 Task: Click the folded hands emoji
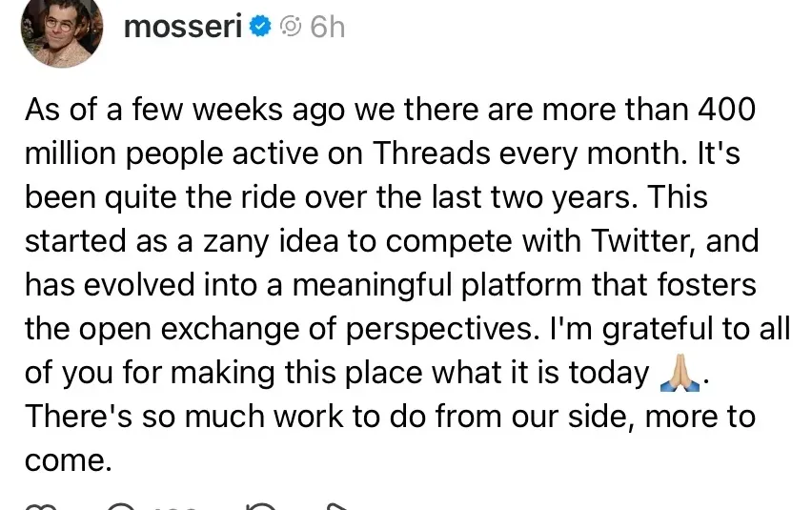tap(680, 373)
